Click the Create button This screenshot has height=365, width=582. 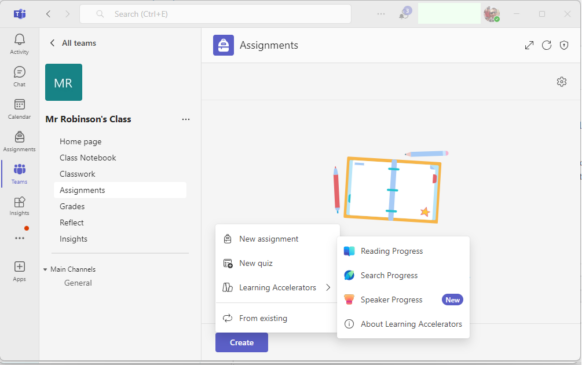(x=242, y=342)
